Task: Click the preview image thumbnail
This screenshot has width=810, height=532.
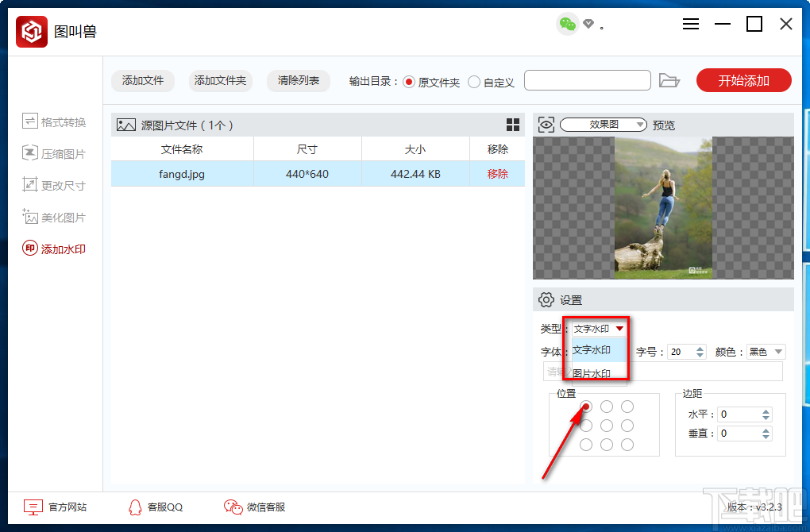Action: (663, 207)
